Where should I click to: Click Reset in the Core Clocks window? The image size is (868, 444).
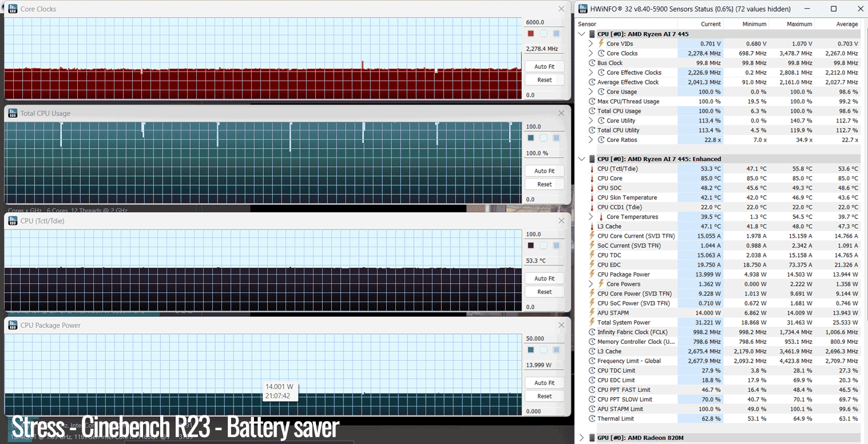coord(544,80)
